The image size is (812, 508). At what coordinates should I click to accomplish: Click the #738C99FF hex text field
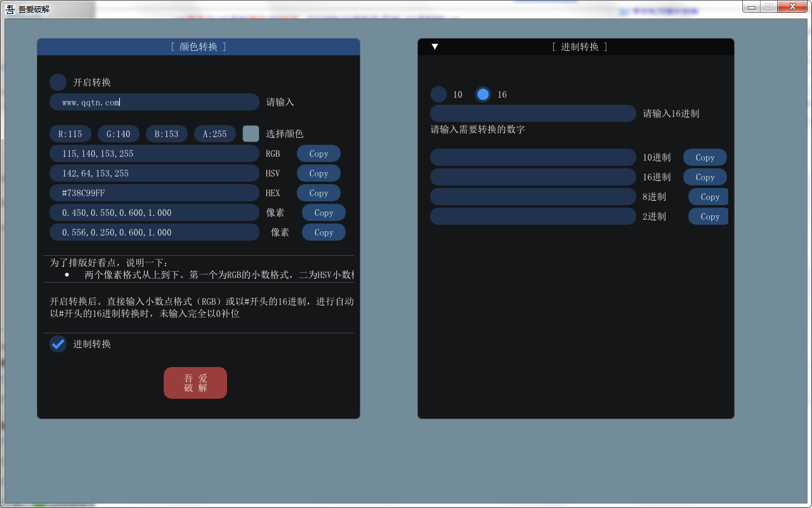pyautogui.click(x=154, y=193)
